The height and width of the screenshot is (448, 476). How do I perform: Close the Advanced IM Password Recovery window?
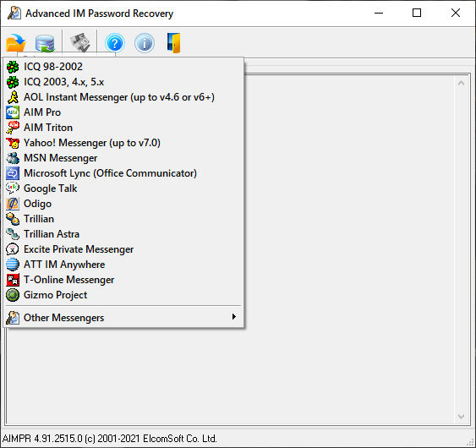[456, 13]
